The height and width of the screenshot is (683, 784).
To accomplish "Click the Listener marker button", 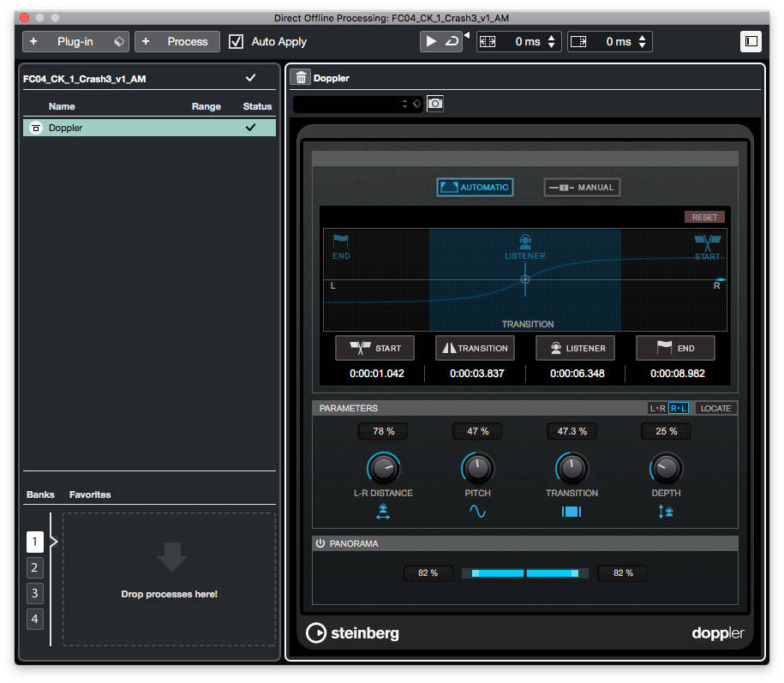I will pos(575,348).
